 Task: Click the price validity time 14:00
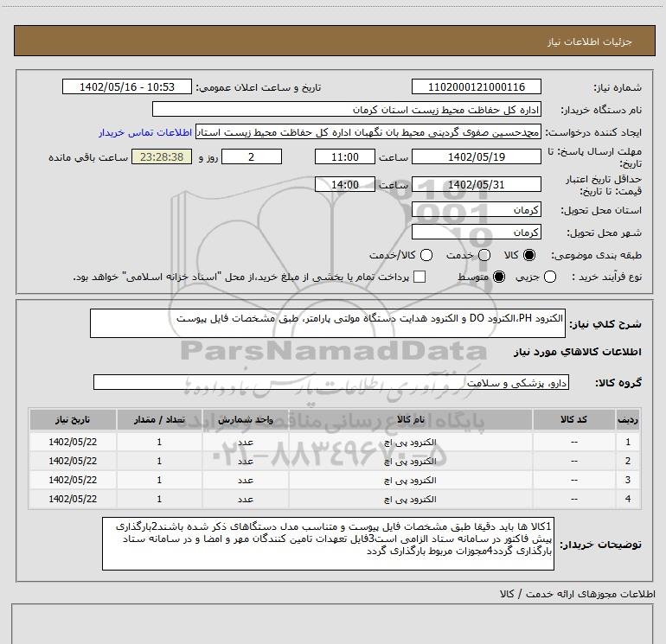345,185
